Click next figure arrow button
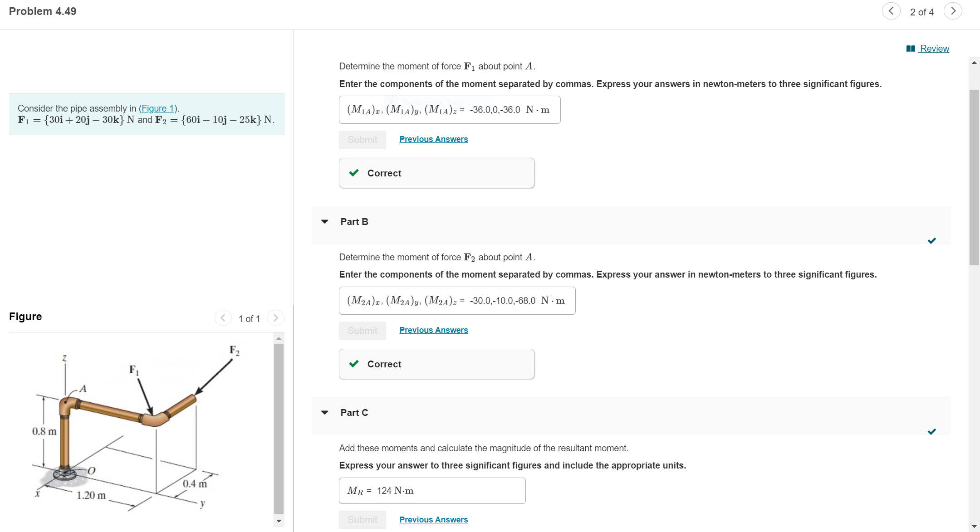Image resolution: width=980 pixels, height=532 pixels. click(x=275, y=318)
